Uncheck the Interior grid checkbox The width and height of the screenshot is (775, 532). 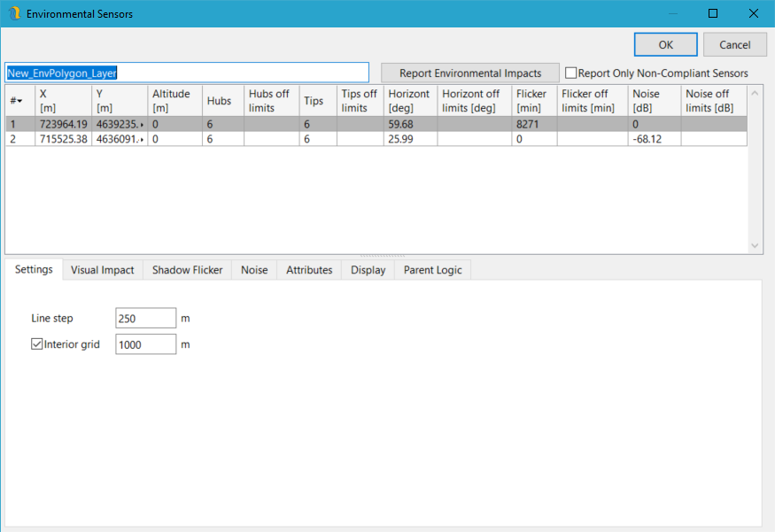(37, 344)
